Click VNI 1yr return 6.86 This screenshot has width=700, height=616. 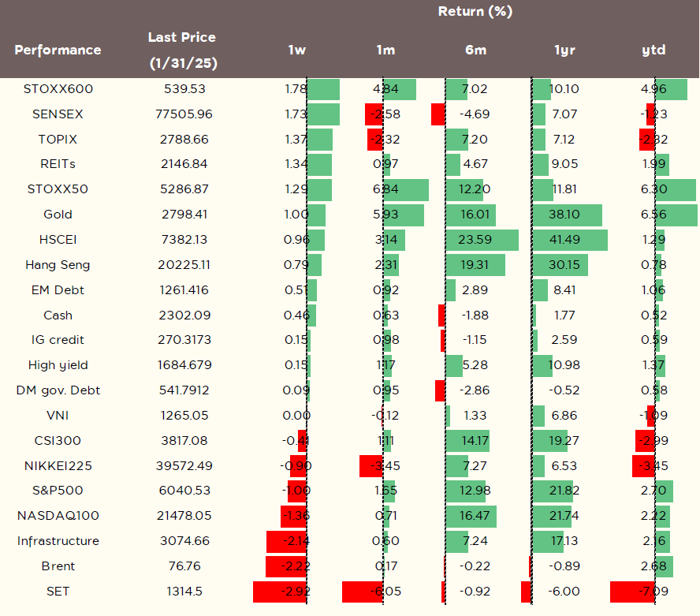click(564, 416)
